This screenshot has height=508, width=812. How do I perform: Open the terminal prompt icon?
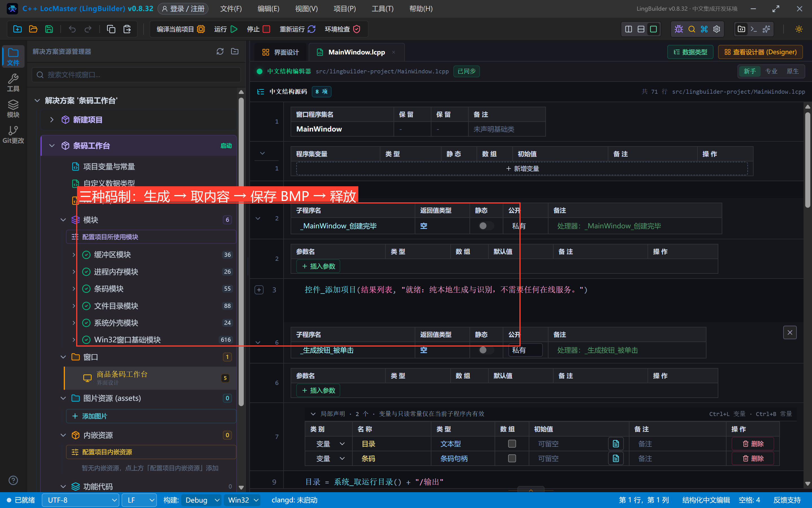[x=754, y=29]
